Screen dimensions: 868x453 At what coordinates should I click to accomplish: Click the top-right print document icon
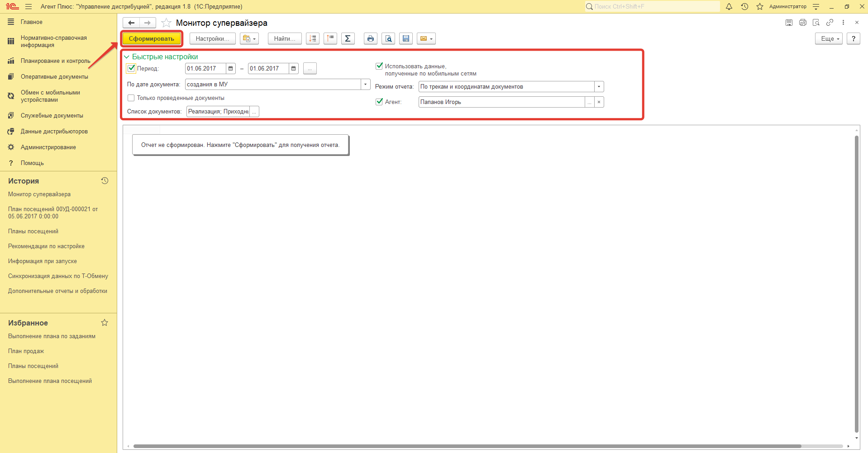click(802, 22)
